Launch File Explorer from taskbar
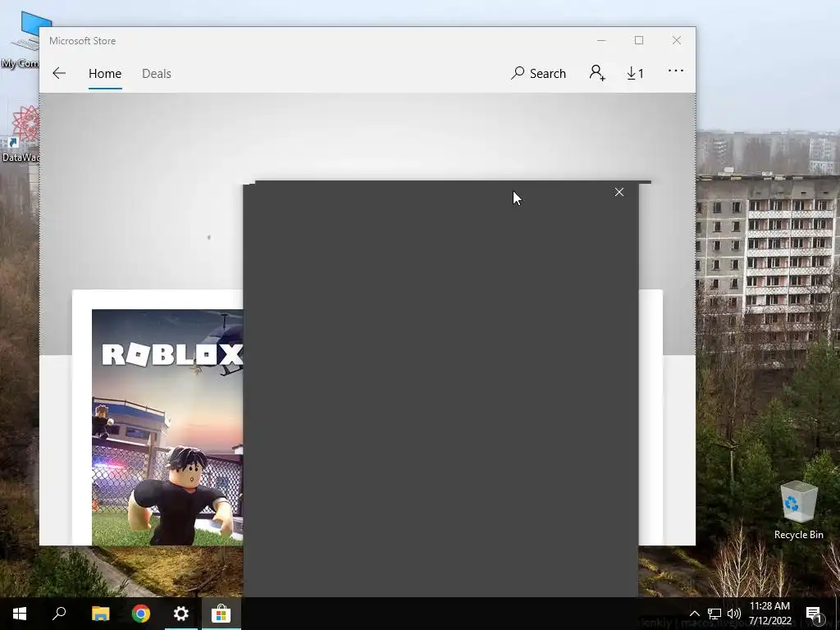 pyautogui.click(x=100, y=614)
